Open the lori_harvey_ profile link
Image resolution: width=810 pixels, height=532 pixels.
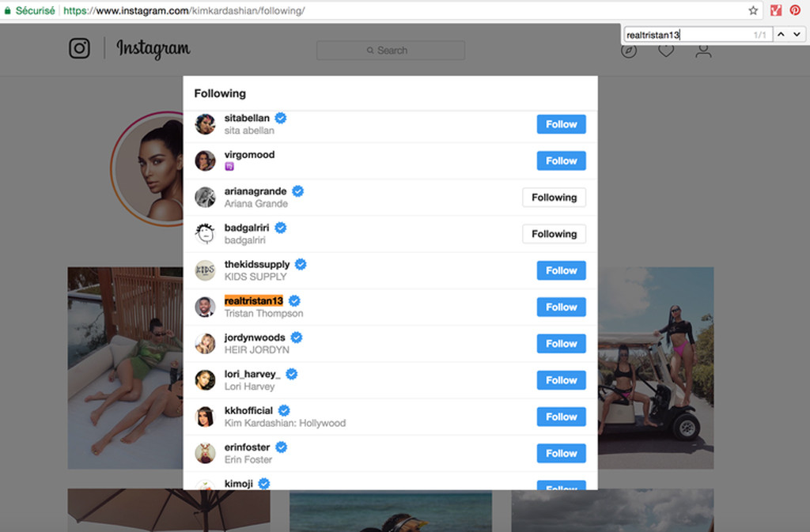point(252,374)
